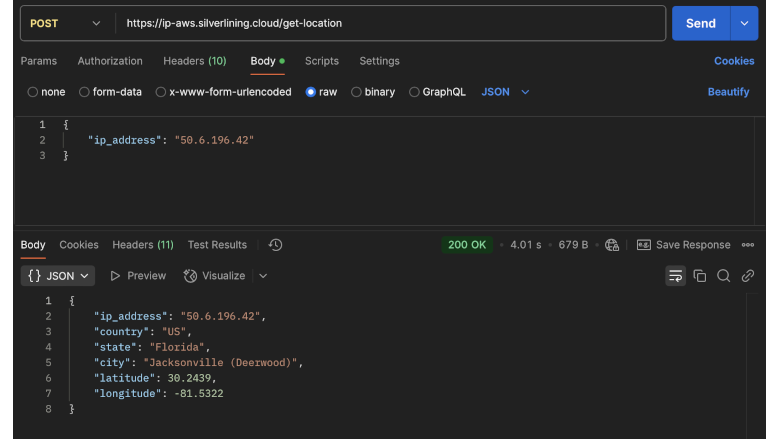Click the Save Response icon

click(x=644, y=245)
